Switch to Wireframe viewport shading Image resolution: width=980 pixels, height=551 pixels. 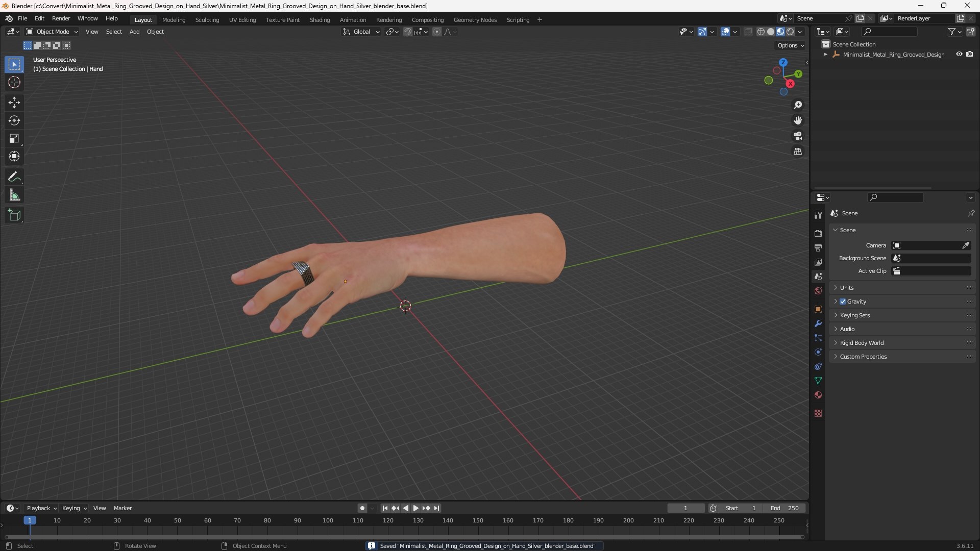coord(761,32)
